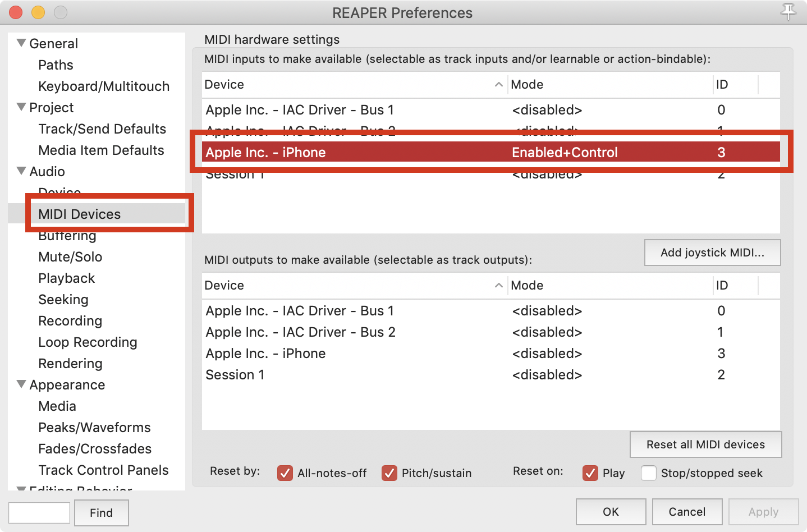807x532 pixels.
Task: Select output row Session 1
Action: 491,375
